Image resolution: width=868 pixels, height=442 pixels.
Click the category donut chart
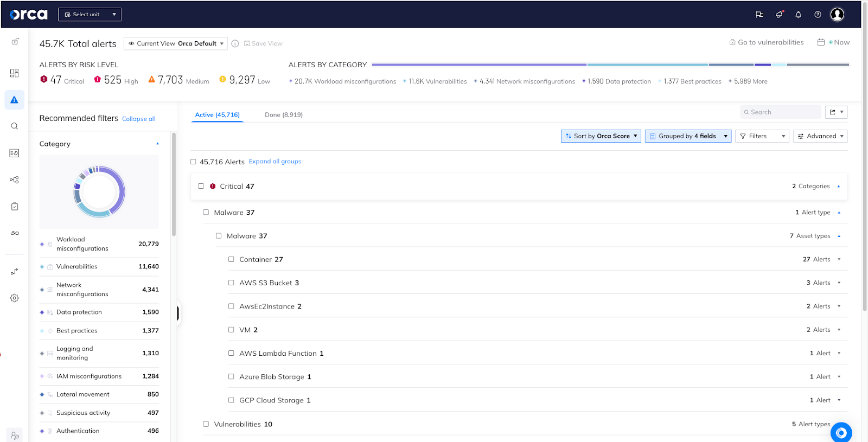click(99, 192)
